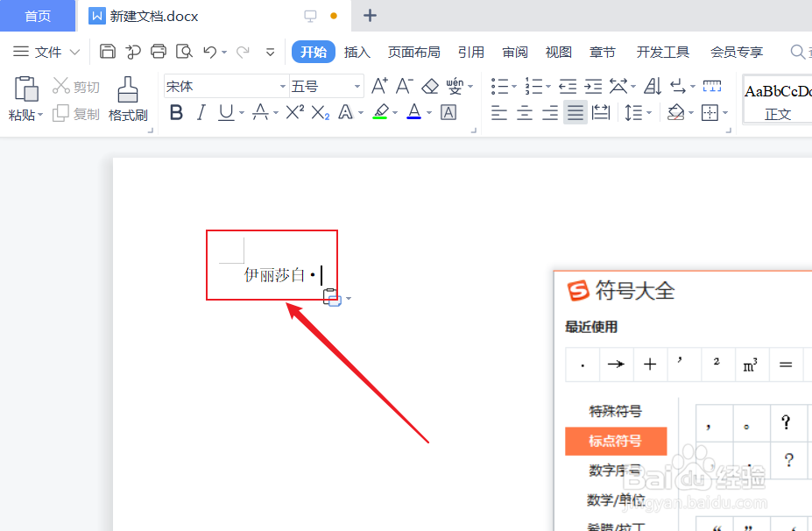Open the phonetic guide (pinyin) tool

coord(455,86)
